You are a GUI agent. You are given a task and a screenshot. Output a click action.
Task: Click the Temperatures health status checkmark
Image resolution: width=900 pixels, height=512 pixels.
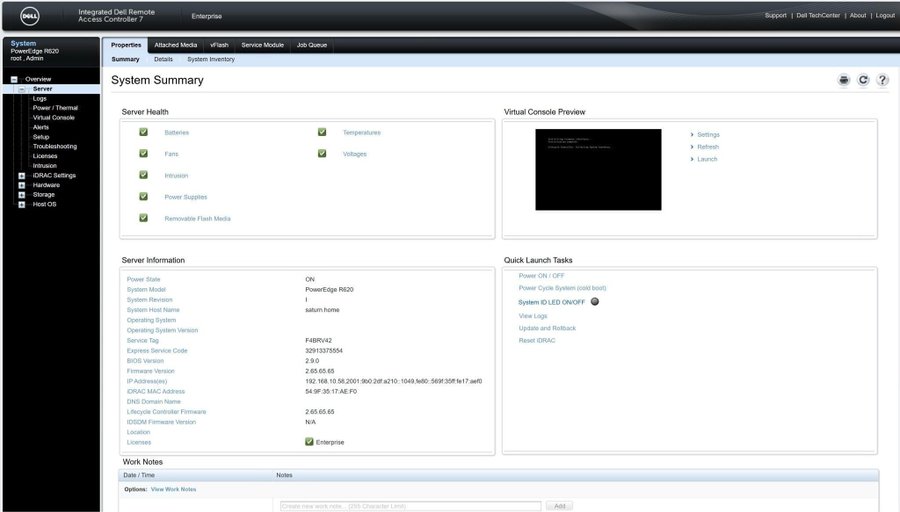pos(322,132)
